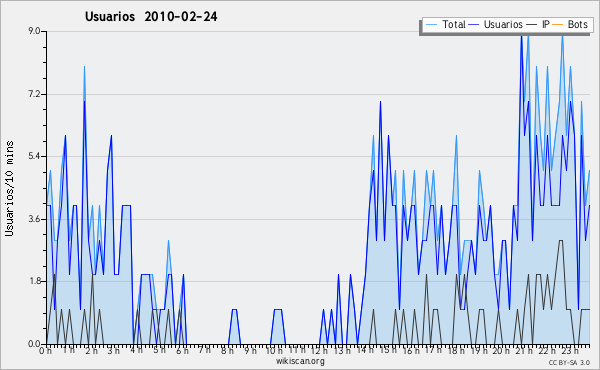The height and width of the screenshot is (370, 600).
Task: Click the '15 h' x-axis label
Action: (x=388, y=350)
